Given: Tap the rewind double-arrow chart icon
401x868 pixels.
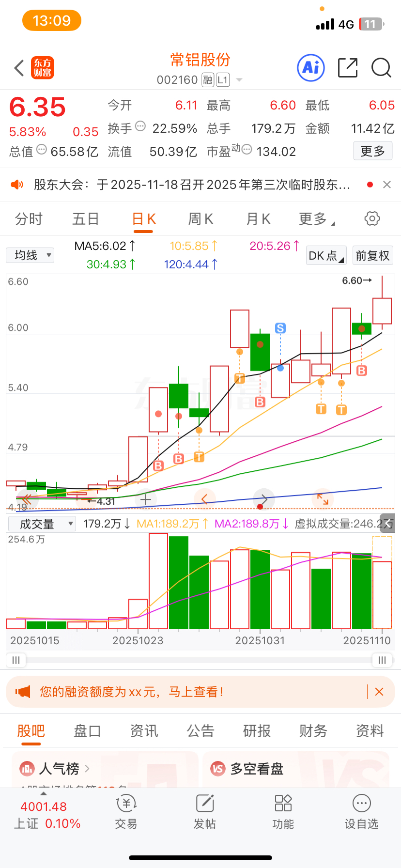Looking at the screenshot, I should (x=26, y=499).
